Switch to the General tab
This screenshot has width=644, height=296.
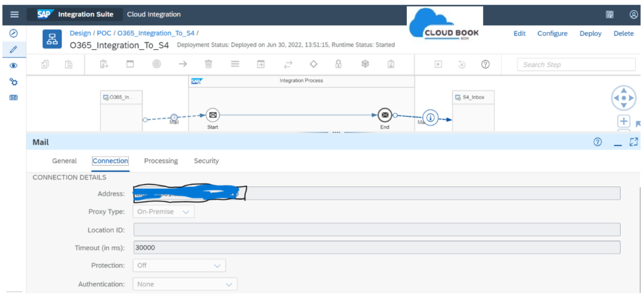pyautogui.click(x=64, y=161)
